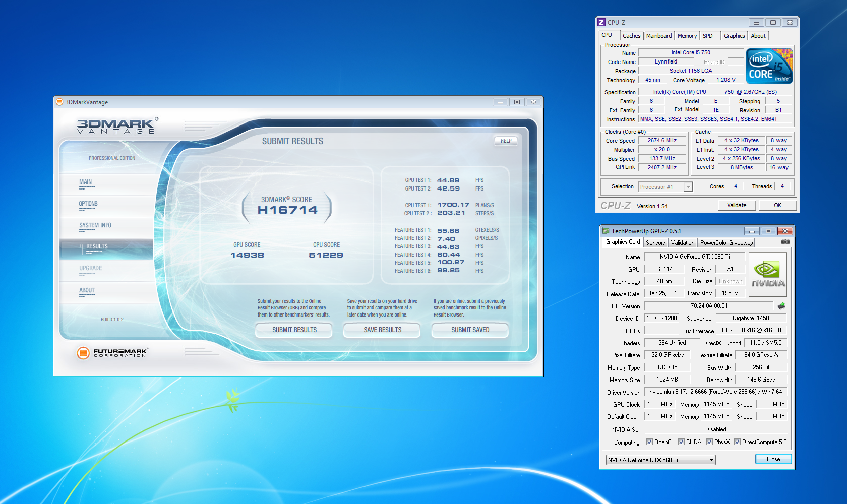Image resolution: width=847 pixels, height=504 pixels.
Task: Click the BIOS save chip icon in GPU-Z
Action: (781, 306)
